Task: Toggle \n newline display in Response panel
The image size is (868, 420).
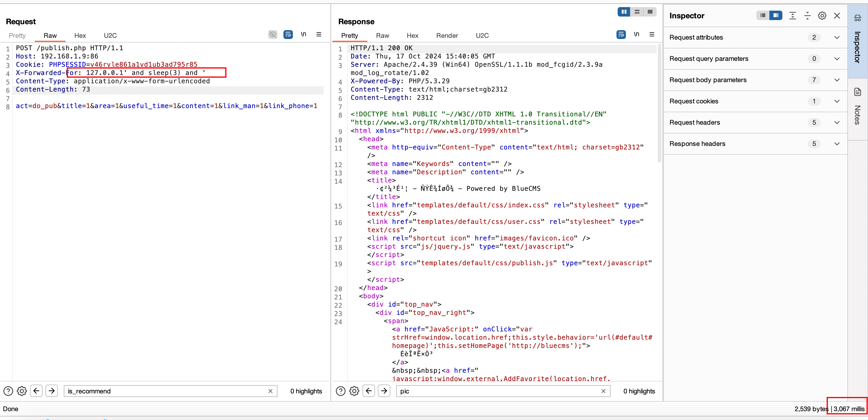Action: coord(637,34)
